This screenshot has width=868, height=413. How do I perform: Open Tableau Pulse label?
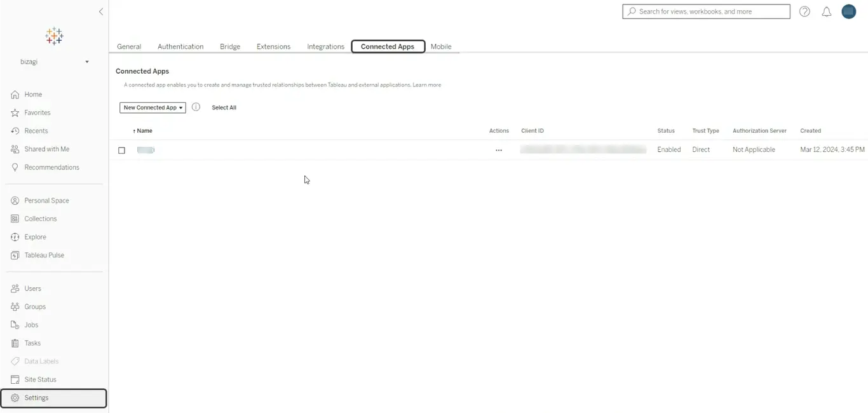coord(44,255)
